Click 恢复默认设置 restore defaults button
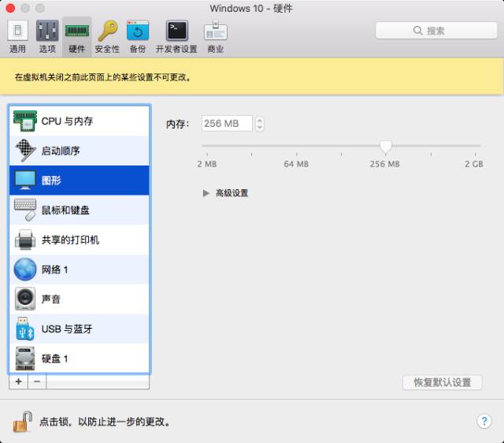The width and height of the screenshot is (504, 443). (x=443, y=382)
